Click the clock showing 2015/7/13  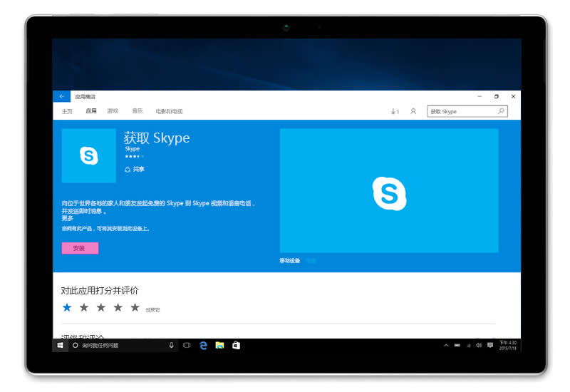click(507, 346)
